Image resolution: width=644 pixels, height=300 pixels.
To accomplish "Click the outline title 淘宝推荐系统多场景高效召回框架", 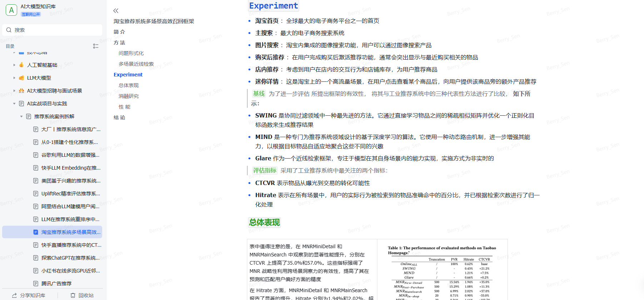I will pos(154,21).
